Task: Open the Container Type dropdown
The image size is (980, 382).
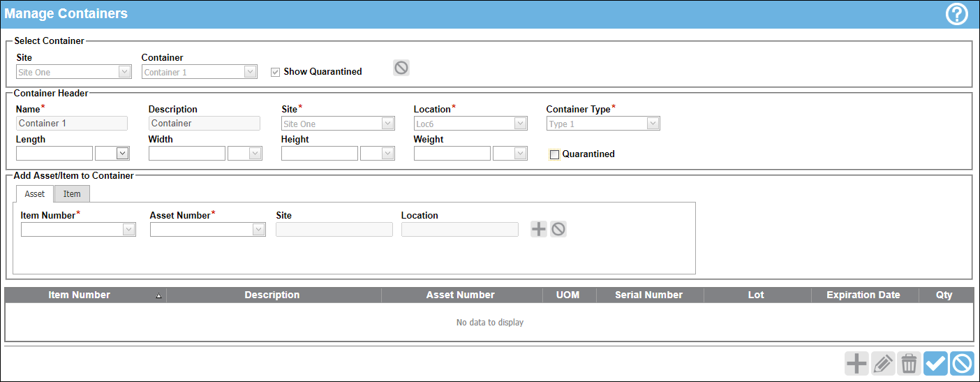Action: click(653, 124)
